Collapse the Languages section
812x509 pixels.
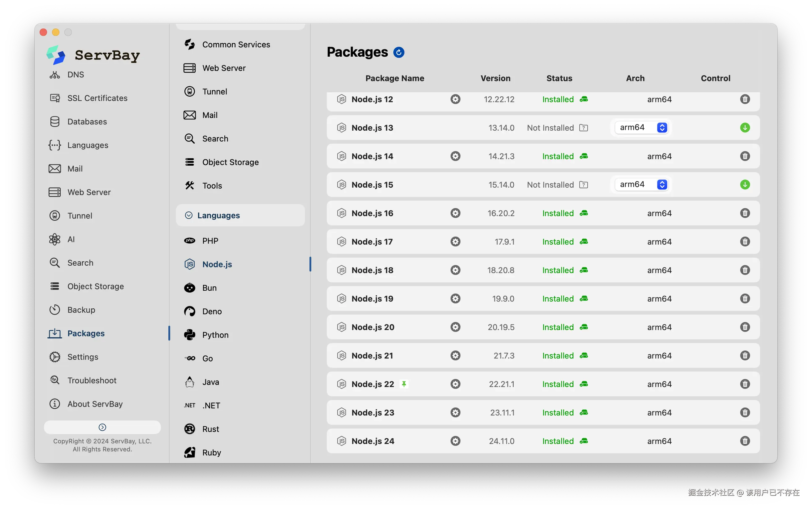point(189,215)
